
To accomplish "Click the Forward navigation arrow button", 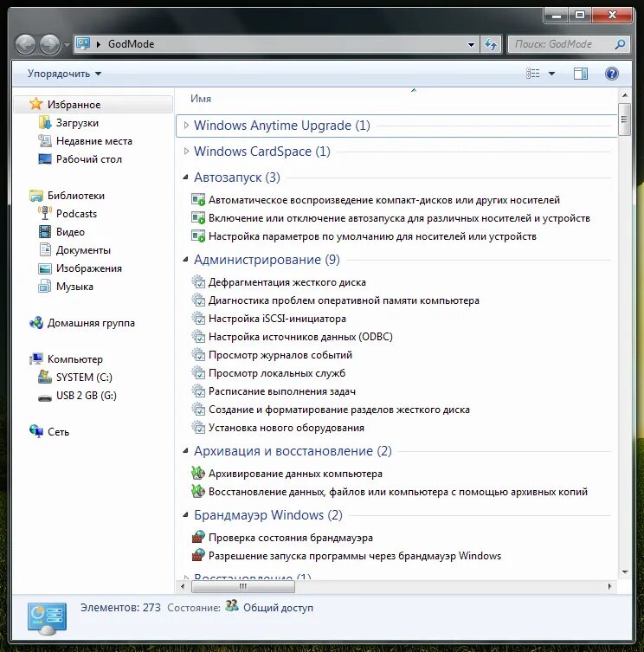I will tap(50, 43).
